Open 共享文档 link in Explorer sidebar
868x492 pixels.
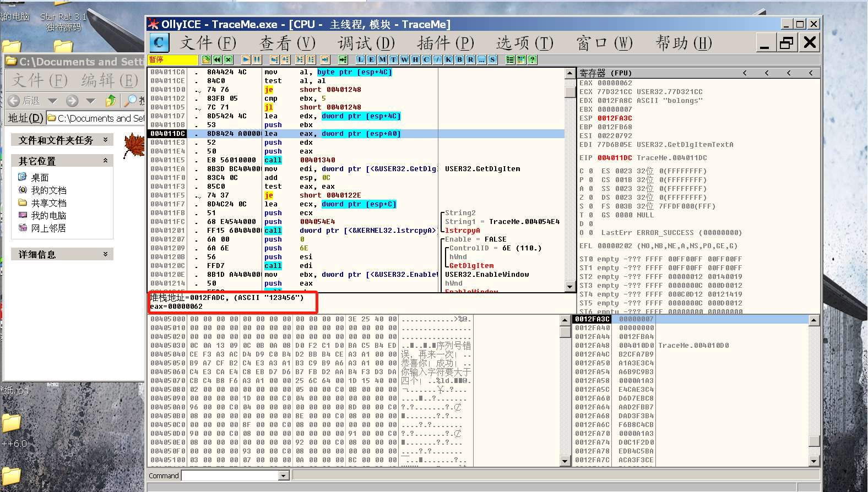48,203
